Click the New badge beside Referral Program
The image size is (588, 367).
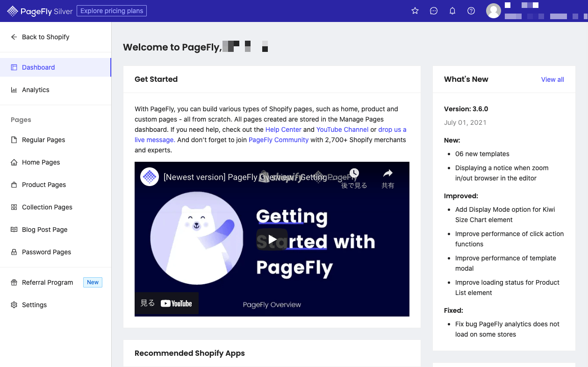[x=93, y=282]
